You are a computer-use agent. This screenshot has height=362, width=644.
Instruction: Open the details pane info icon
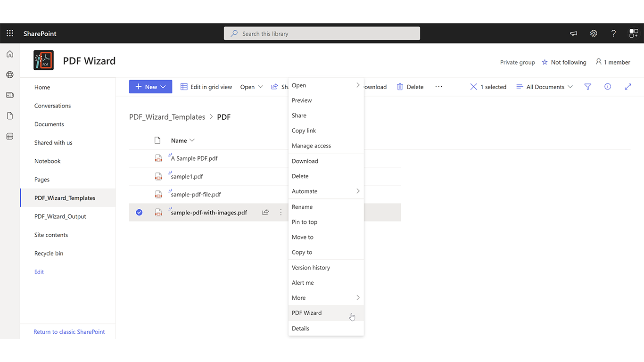tap(608, 87)
